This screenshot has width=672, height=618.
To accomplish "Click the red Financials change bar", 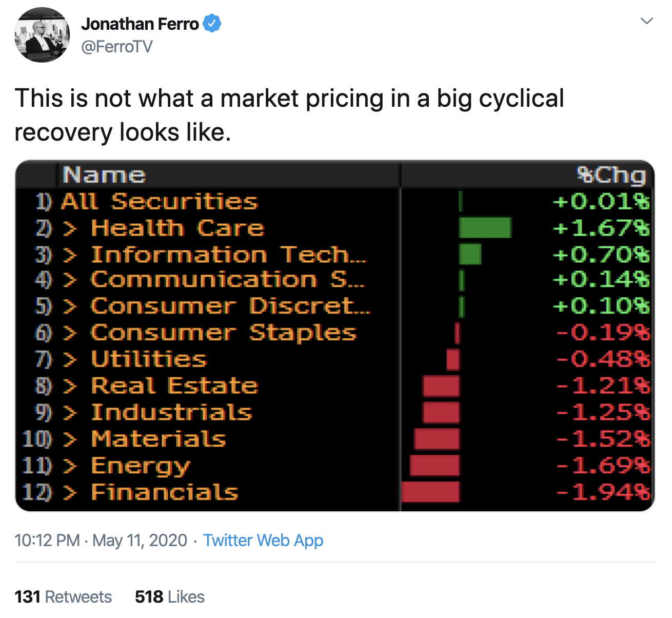I will (430, 492).
